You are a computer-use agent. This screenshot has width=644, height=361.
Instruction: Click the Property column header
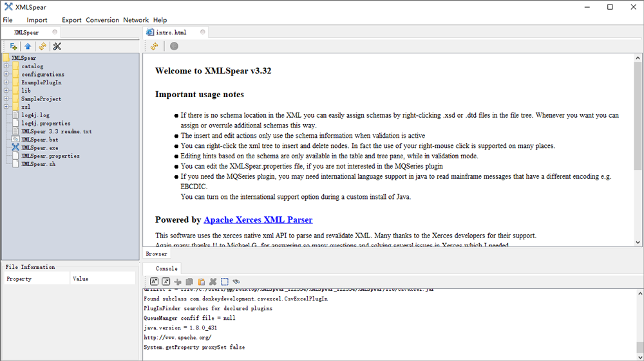[37, 279]
